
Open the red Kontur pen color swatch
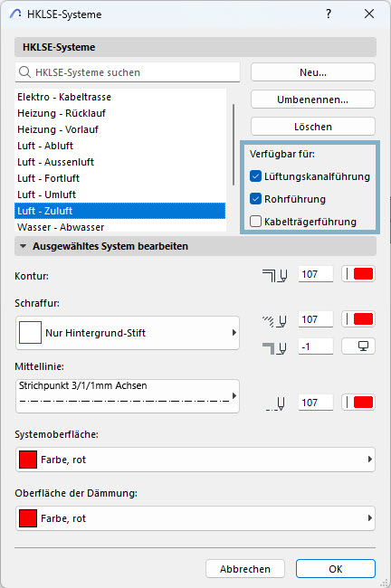point(358,274)
